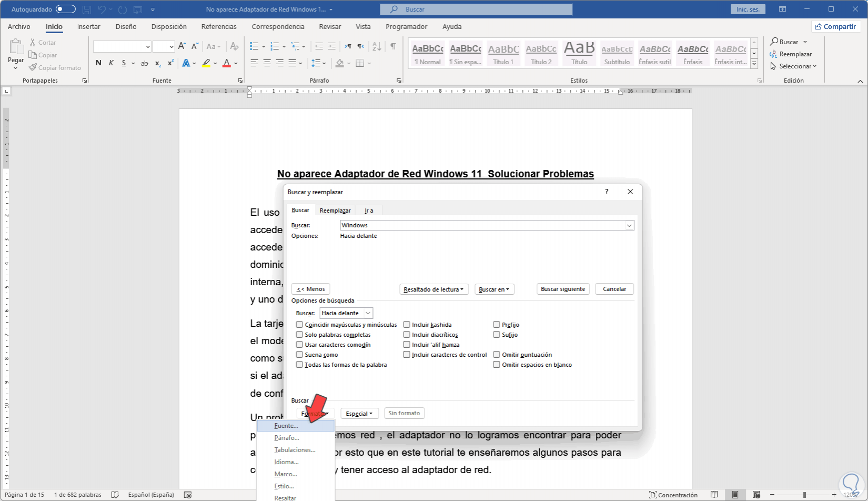Click the Pegar clipboard icon
The image size is (868, 501).
[16, 47]
